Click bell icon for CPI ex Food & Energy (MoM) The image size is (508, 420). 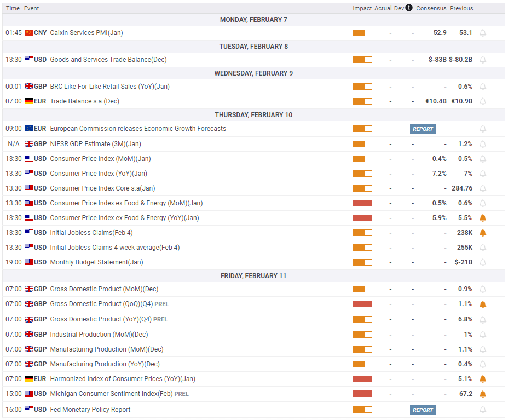[483, 203]
